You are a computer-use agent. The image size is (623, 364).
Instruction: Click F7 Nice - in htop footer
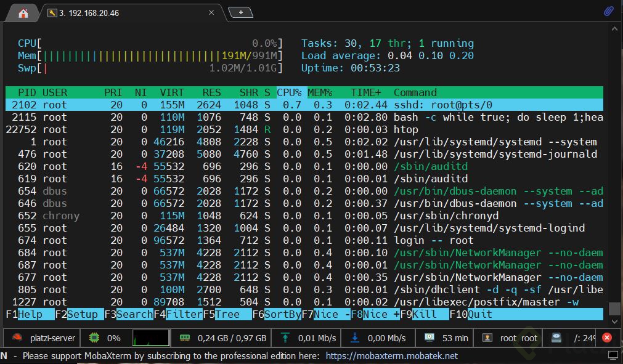[326, 314]
